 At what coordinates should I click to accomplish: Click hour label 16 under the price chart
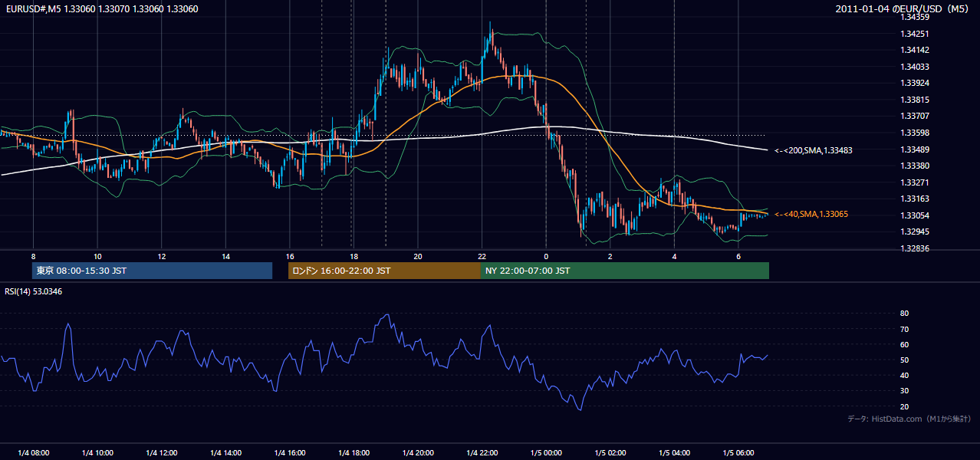pyautogui.click(x=289, y=256)
